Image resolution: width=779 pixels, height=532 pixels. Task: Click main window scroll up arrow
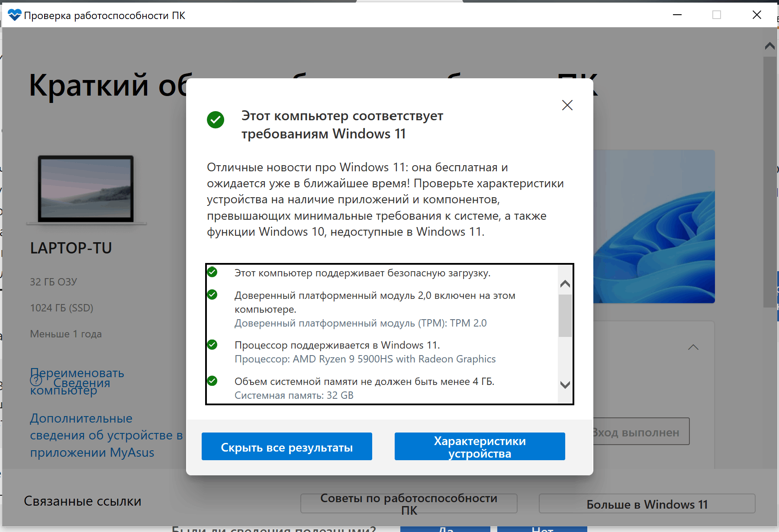point(770,46)
